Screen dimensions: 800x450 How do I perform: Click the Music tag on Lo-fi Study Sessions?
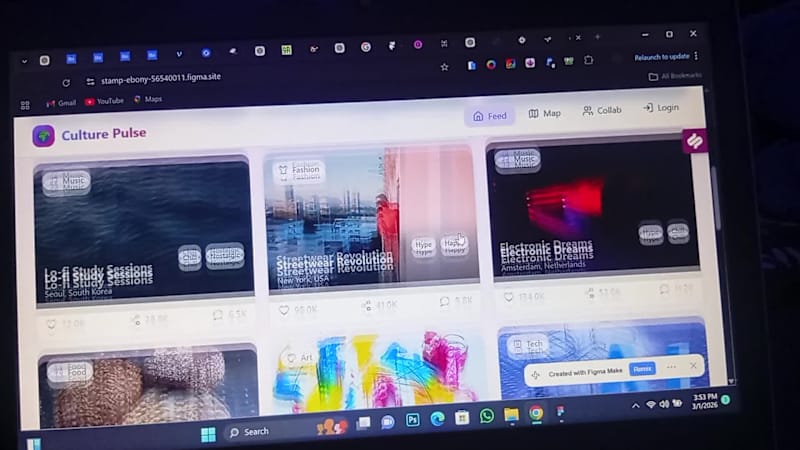[67, 181]
